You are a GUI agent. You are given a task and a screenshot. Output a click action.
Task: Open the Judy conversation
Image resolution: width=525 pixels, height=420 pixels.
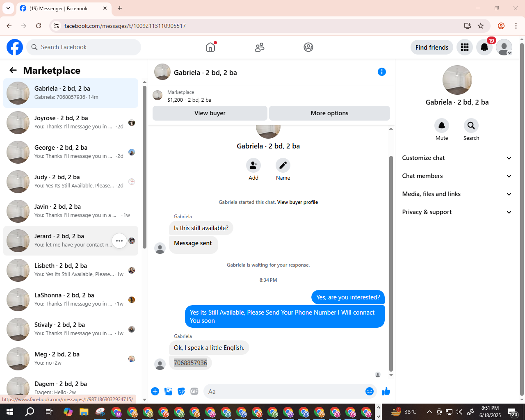click(71, 182)
